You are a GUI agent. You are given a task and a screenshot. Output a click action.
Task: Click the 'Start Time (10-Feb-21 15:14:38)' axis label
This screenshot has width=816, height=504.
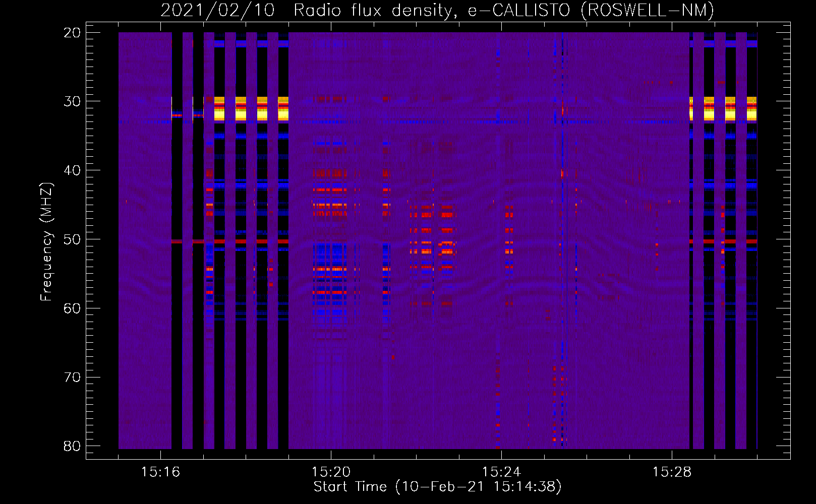(x=437, y=487)
